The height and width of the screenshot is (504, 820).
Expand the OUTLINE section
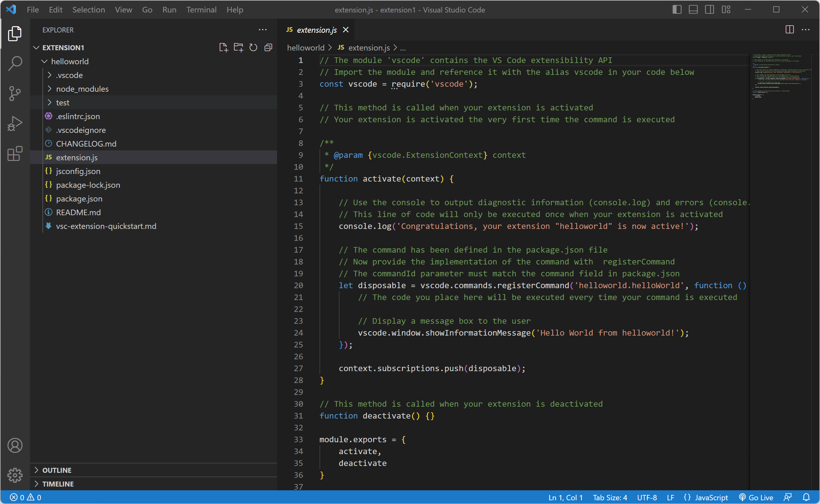pyautogui.click(x=57, y=470)
